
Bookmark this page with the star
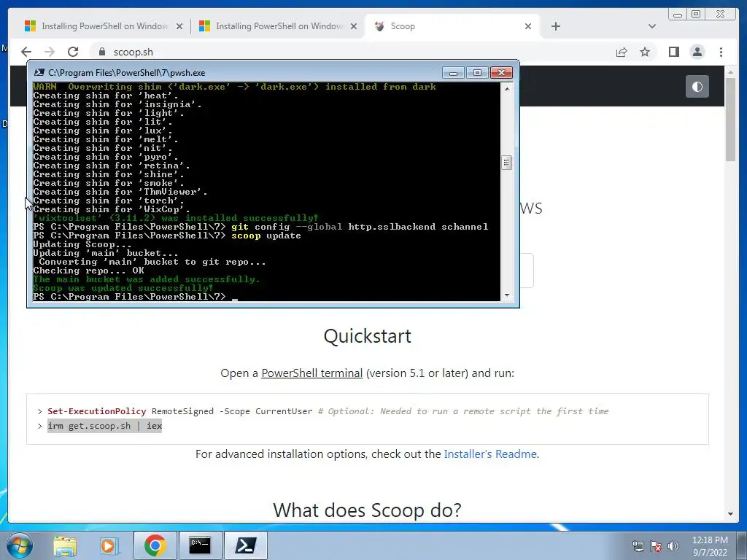click(x=645, y=52)
